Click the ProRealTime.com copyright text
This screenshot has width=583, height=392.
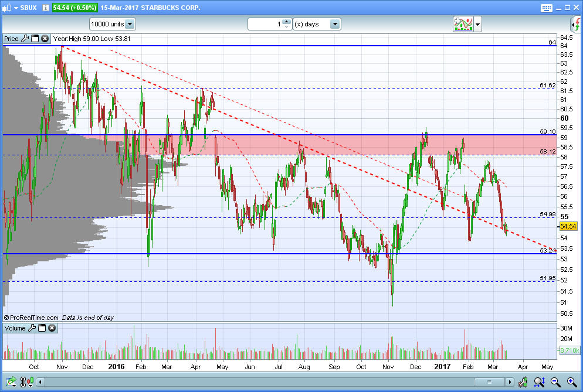(31, 318)
